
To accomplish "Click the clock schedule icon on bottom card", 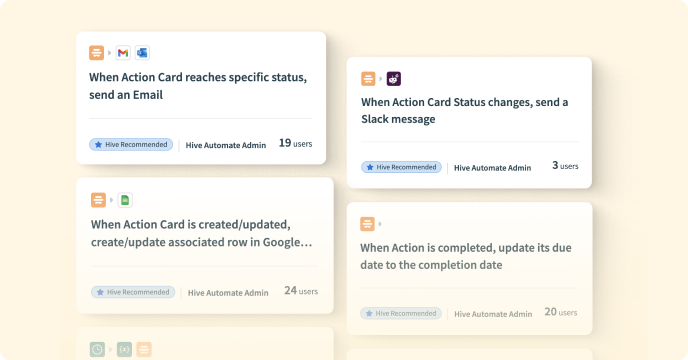I will [97, 349].
